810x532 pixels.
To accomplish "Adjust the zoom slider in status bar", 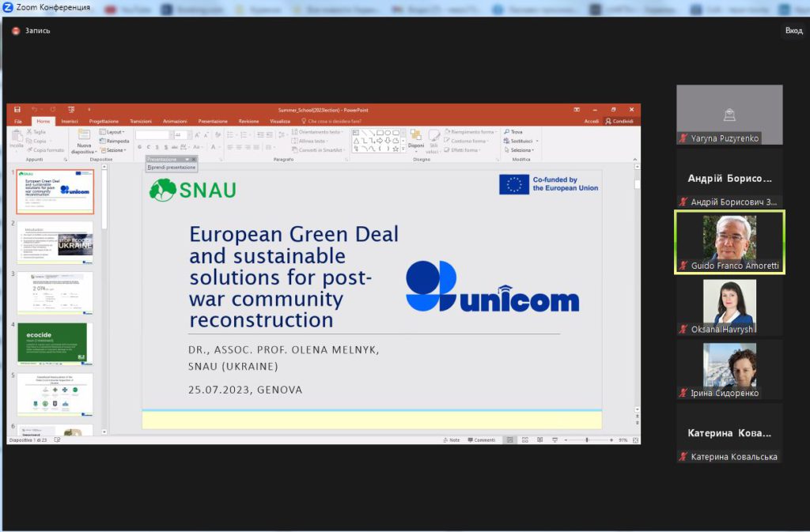I will coord(587,440).
